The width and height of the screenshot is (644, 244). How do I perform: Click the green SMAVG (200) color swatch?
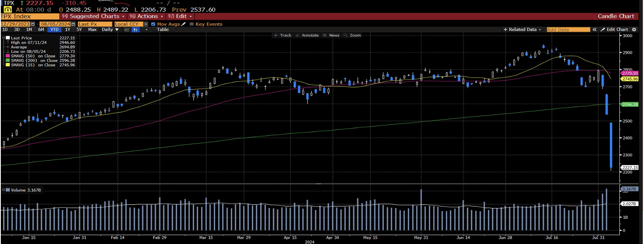[8, 60]
